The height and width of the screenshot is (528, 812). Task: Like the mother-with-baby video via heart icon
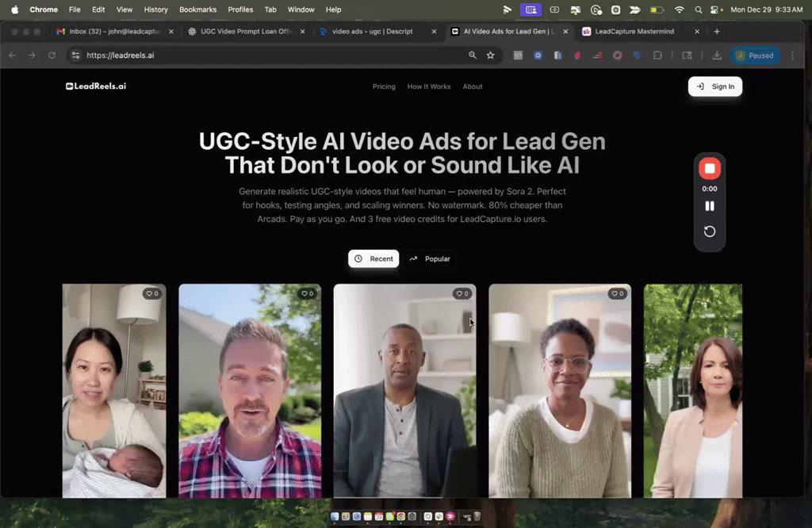click(152, 293)
